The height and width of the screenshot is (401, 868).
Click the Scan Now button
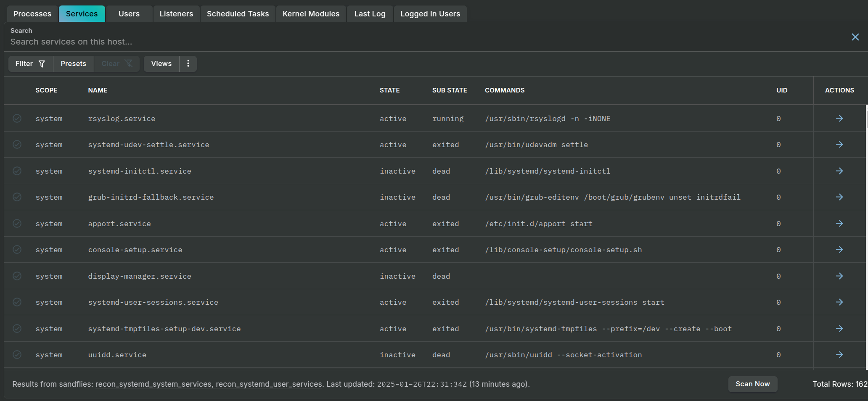[753, 384]
